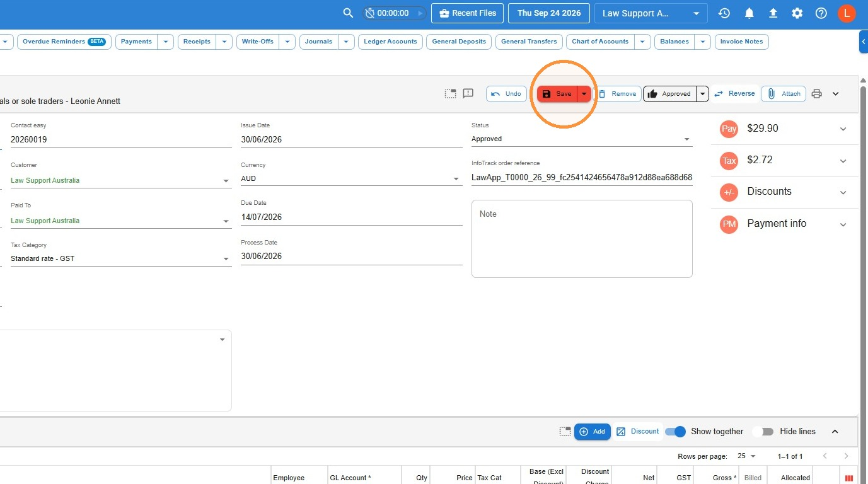Screen dimensions: 868x484
Task: Click into the Note text area
Action: point(582,239)
